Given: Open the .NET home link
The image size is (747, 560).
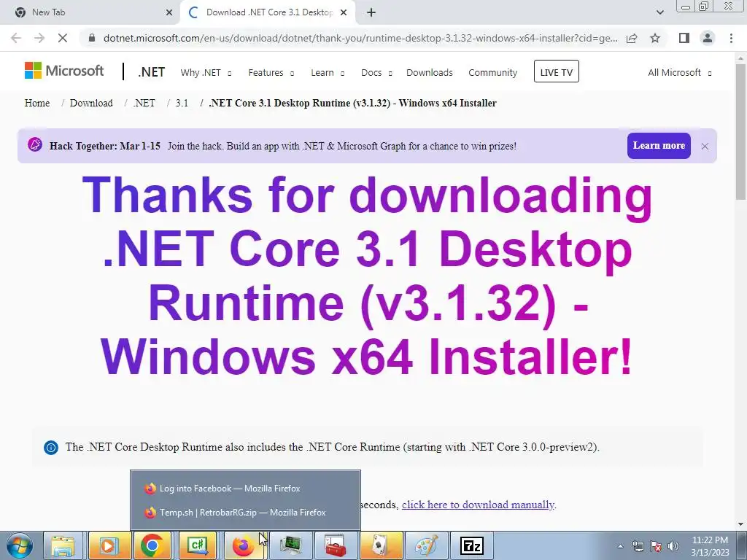Looking at the screenshot, I should 151,72.
